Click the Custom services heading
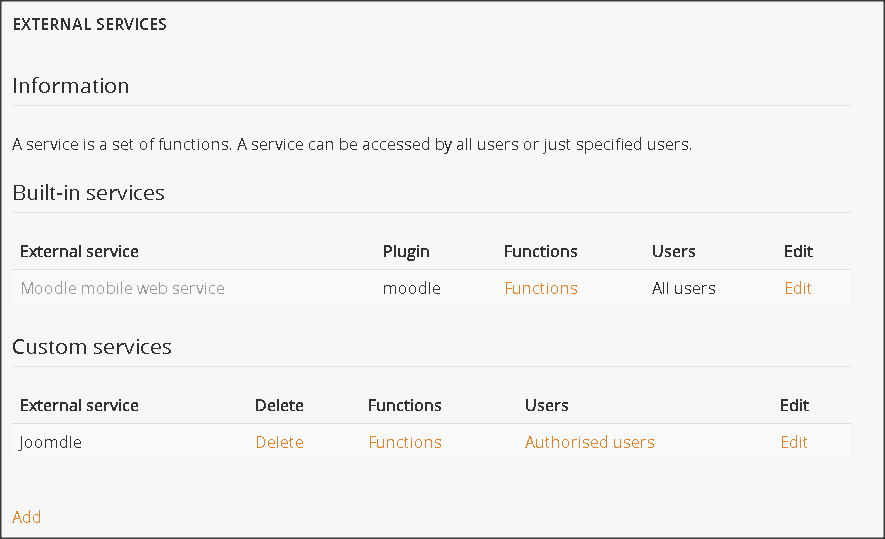885x539 pixels. 92,347
